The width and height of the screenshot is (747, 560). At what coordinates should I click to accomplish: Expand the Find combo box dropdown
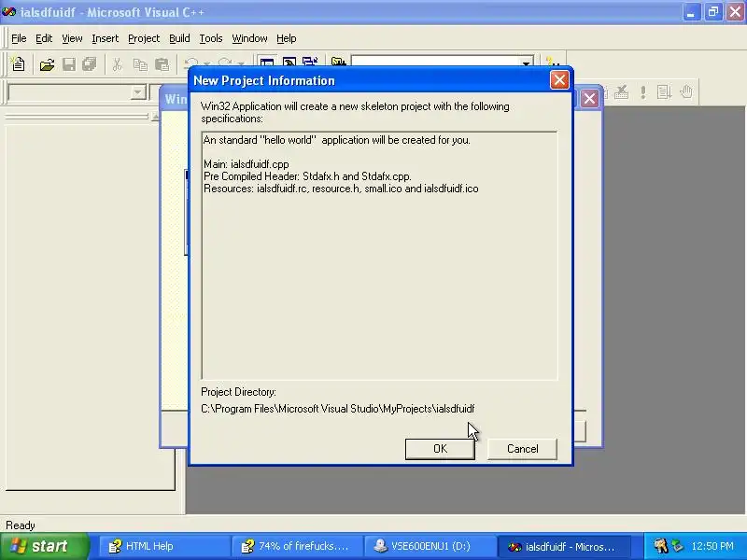coord(527,63)
